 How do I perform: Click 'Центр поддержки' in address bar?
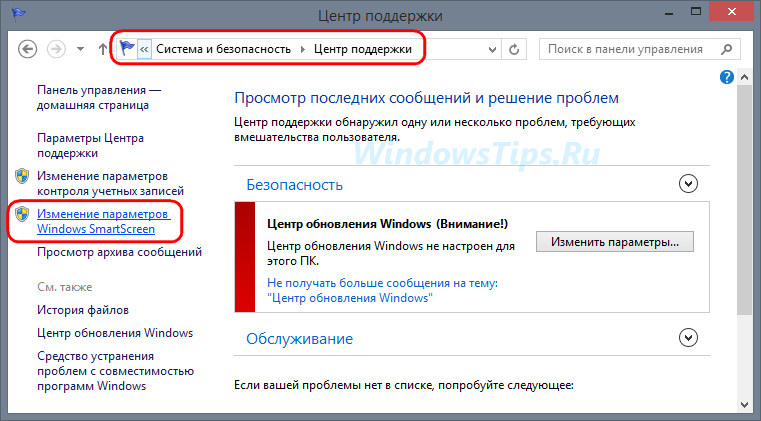363,49
